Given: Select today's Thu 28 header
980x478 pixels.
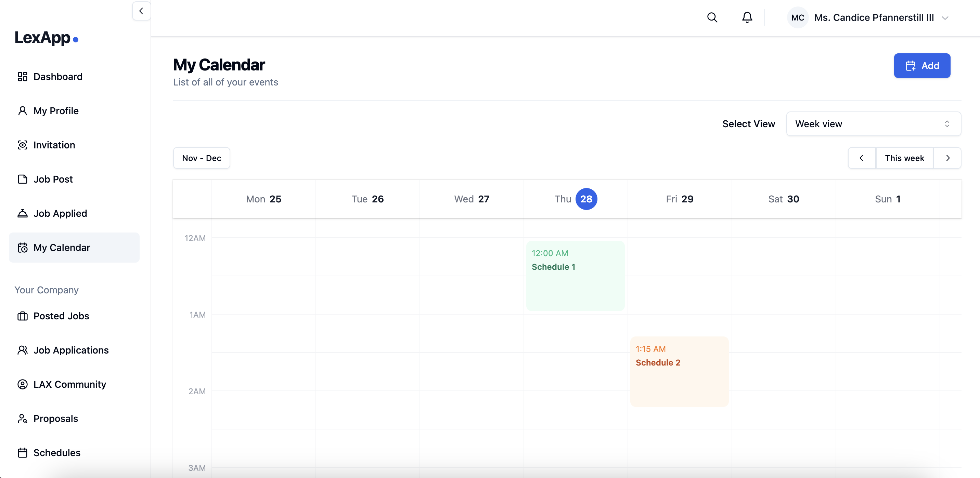Looking at the screenshot, I should coord(576,199).
